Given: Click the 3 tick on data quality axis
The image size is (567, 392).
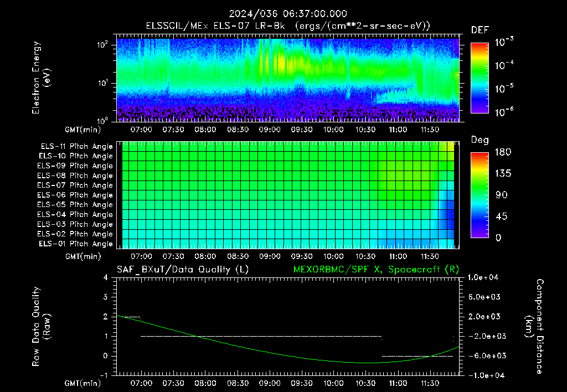Looking at the screenshot, I should (x=106, y=297).
